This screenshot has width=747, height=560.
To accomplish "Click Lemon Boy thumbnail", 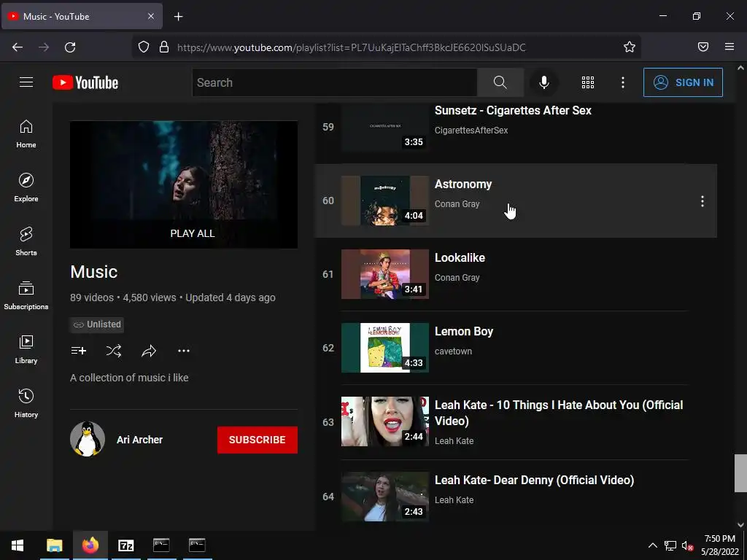I will pyautogui.click(x=385, y=348).
